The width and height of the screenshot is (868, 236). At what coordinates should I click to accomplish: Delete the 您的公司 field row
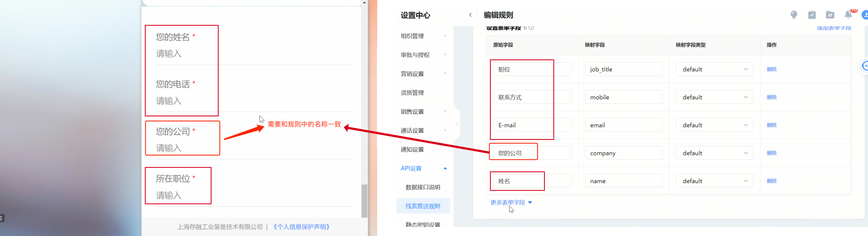point(772,153)
